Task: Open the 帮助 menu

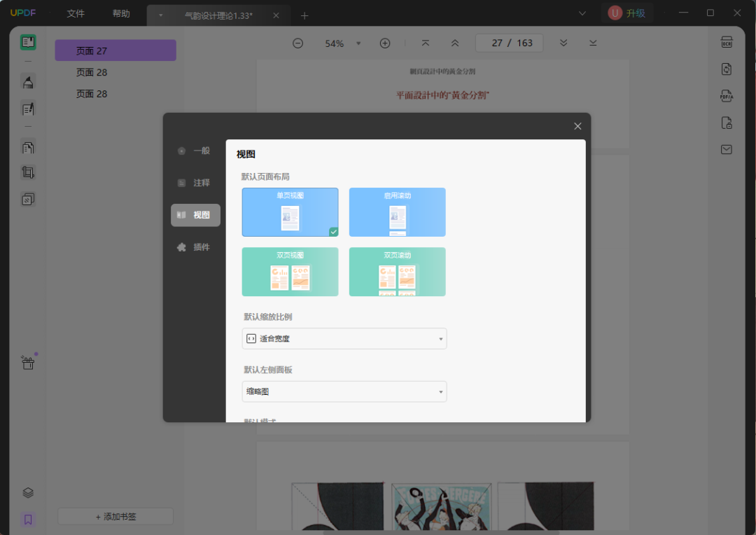Action: pyautogui.click(x=121, y=13)
